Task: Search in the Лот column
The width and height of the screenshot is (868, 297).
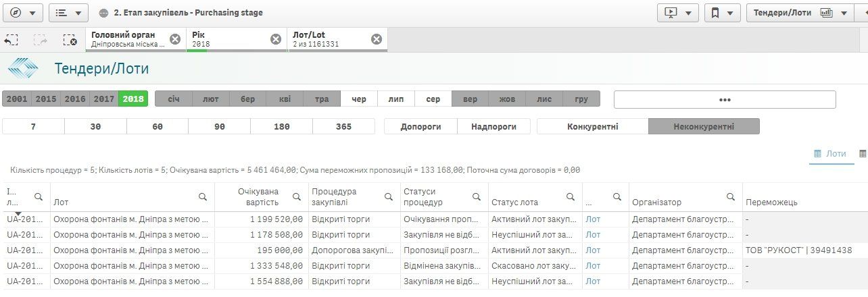Action: point(203,196)
